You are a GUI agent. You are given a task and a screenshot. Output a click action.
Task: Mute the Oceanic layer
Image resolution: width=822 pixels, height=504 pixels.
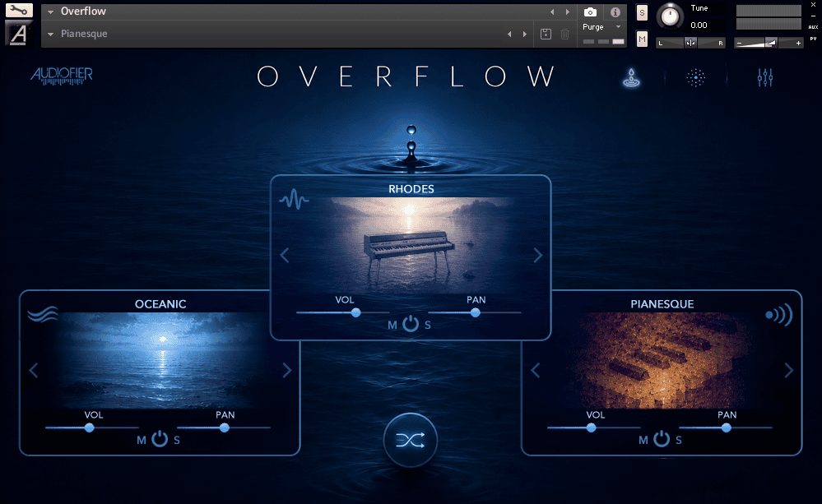141,440
